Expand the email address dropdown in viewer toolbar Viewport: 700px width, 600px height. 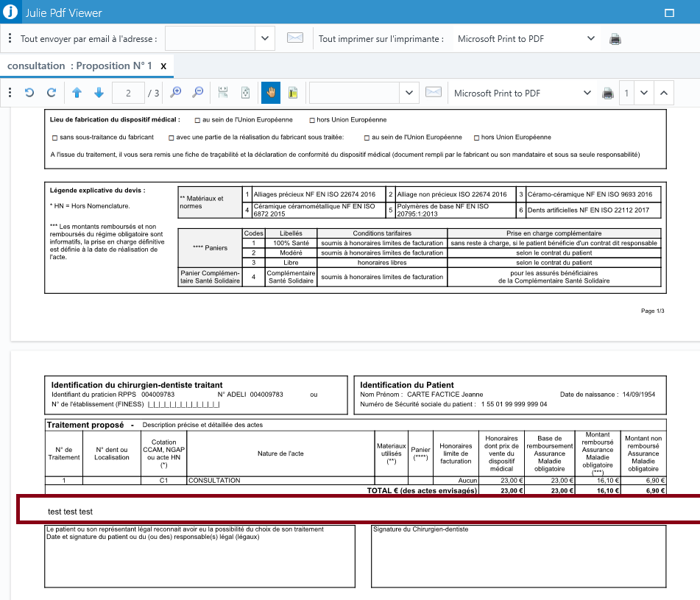[x=409, y=93]
